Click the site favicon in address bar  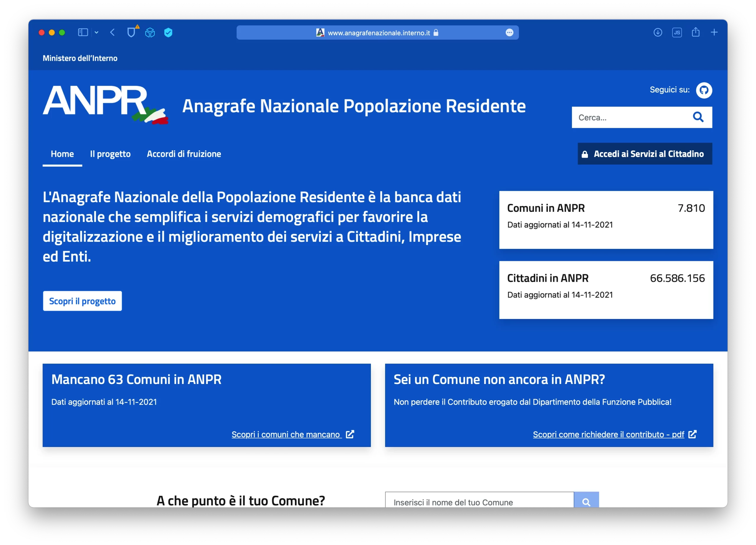click(x=320, y=33)
